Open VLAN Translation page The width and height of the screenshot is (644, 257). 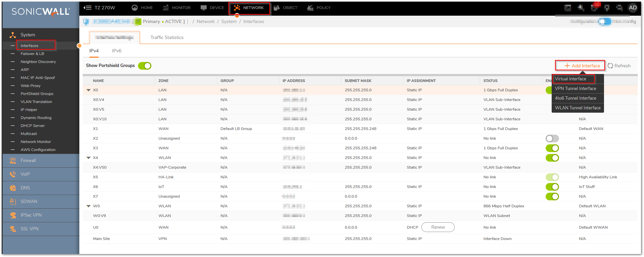(36, 102)
